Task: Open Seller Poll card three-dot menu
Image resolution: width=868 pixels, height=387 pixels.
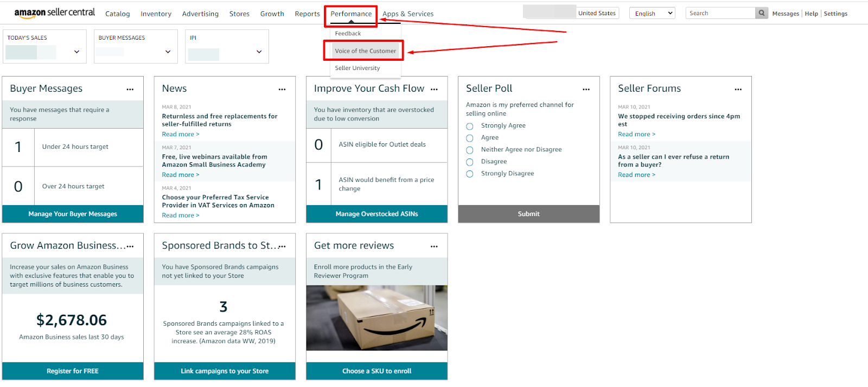Action: [586, 89]
